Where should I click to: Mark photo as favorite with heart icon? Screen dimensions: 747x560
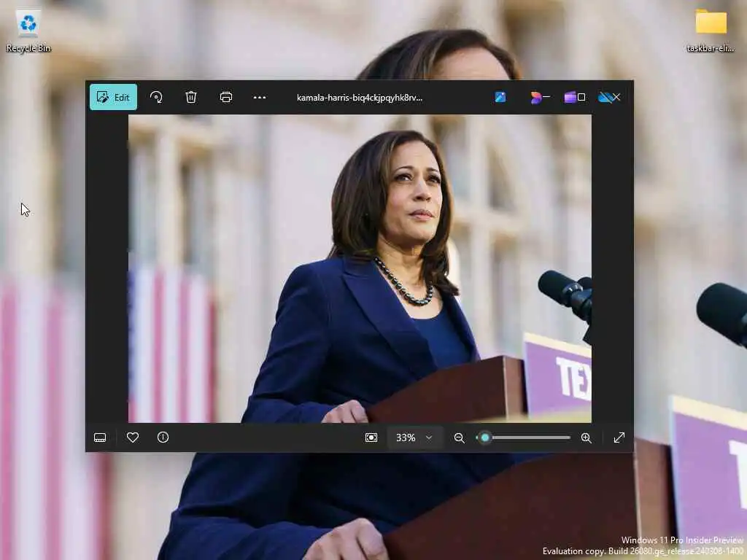133,437
